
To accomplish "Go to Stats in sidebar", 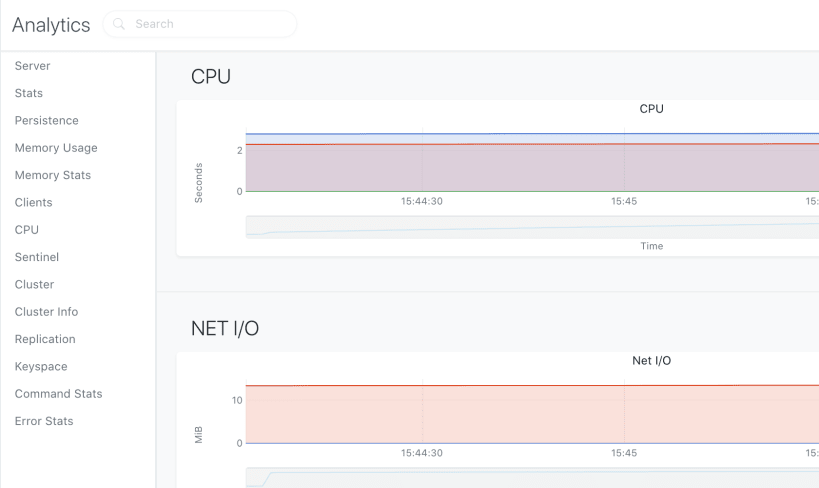I will coord(29,93).
